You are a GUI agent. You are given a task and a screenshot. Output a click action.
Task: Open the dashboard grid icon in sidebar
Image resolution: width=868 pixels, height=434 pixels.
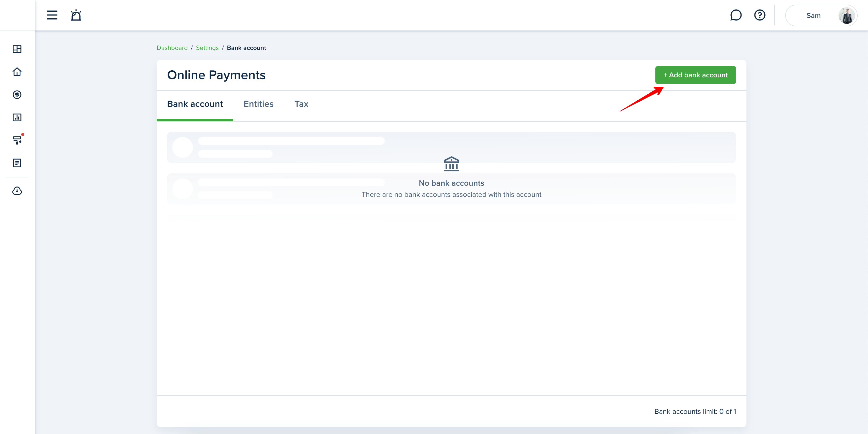(17, 49)
